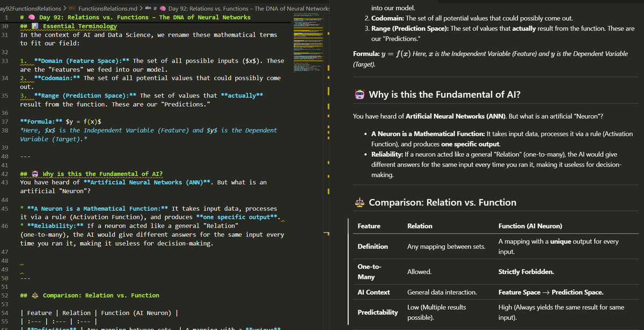Click the 'Feature' table header in preview
The image size is (644, 330).
(369, 226)
